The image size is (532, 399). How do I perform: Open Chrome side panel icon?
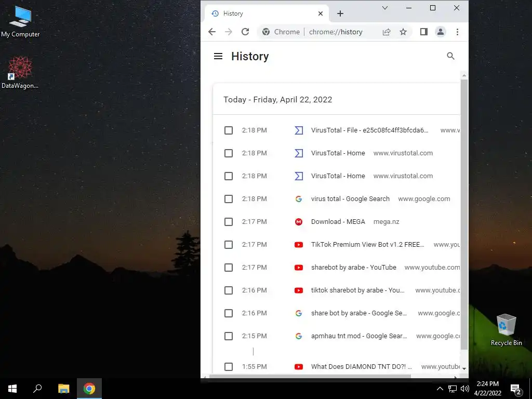(424, 32)
